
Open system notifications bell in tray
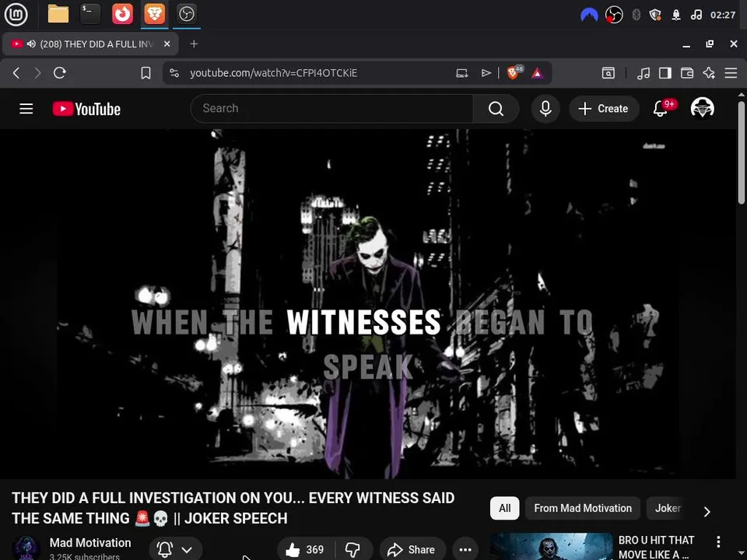point(676,15)
